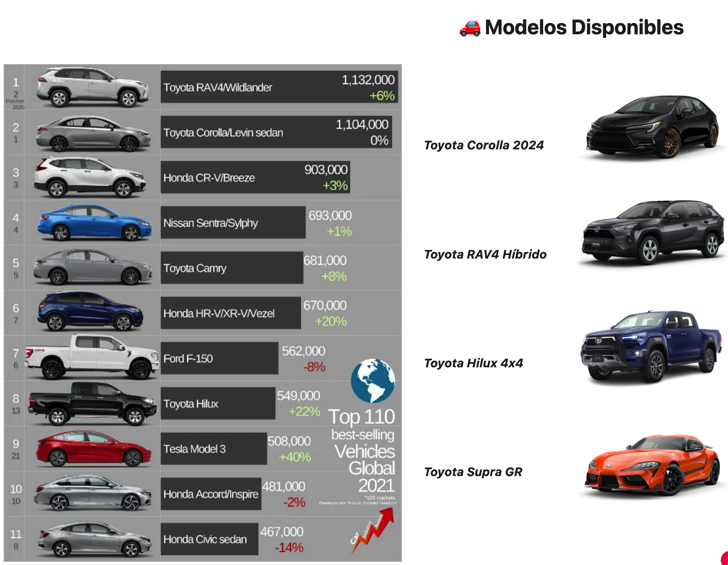Click the orange Supra GR photo
This screenshot has height=565, width=728.
pos(651,465)
